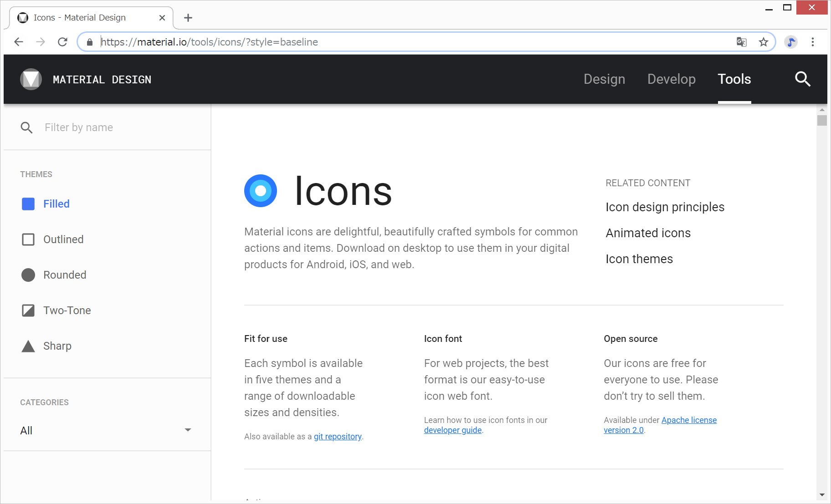Click the page vertical scrollbar thumb
Screen dimensions: 831x504
click(822, 120)
